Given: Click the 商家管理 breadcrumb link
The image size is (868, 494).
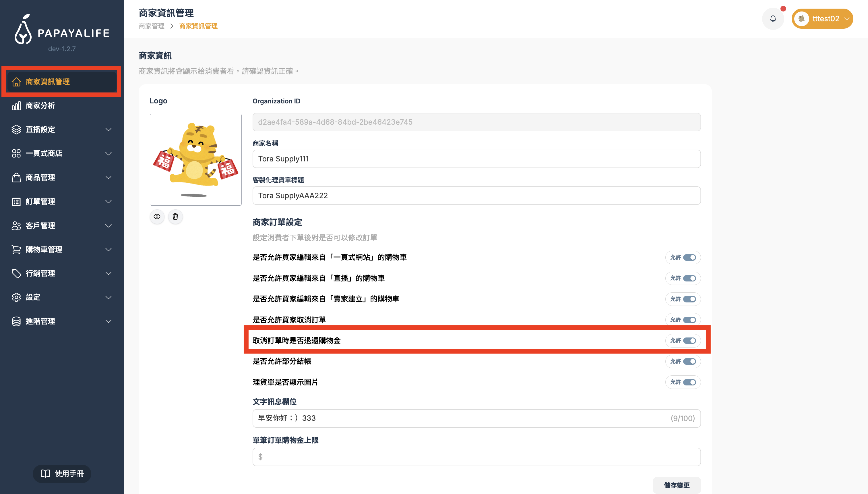Looking at the screenshot, I should pos(152,26).
